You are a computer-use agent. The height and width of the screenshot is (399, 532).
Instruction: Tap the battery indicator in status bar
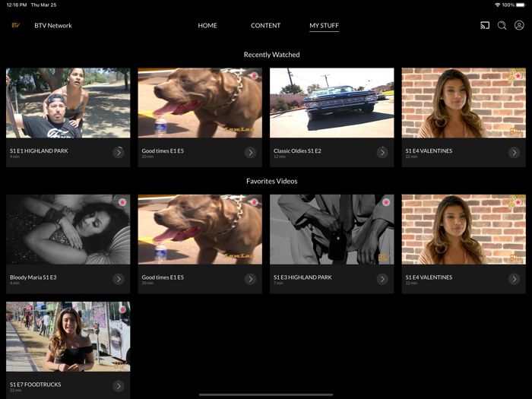520,5
